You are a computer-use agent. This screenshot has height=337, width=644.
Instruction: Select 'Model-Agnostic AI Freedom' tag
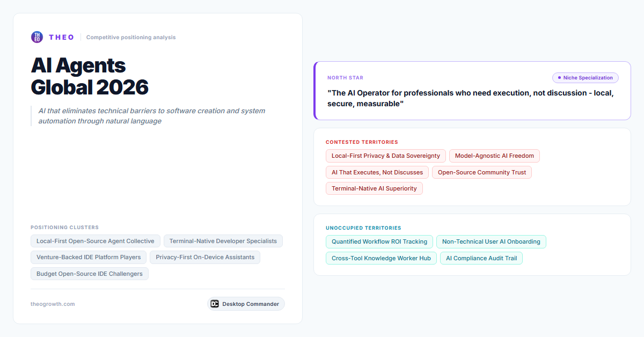[x=495, y=156]
